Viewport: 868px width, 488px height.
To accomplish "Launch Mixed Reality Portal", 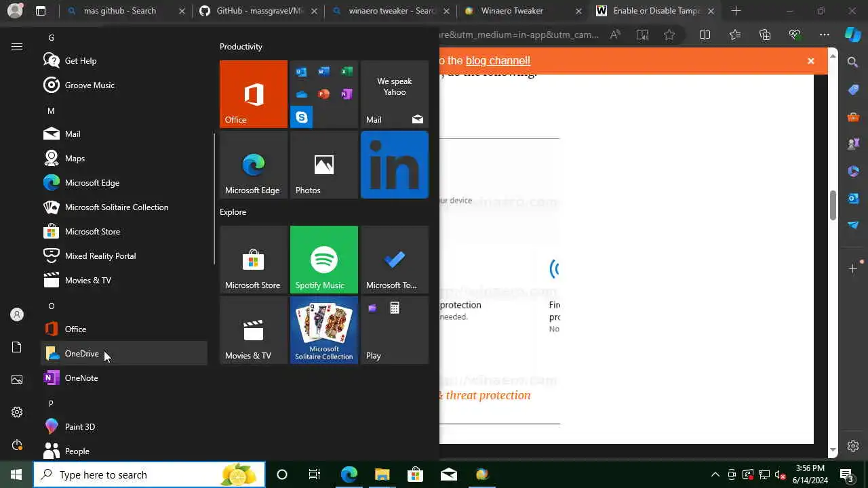I will click(124, 256).
